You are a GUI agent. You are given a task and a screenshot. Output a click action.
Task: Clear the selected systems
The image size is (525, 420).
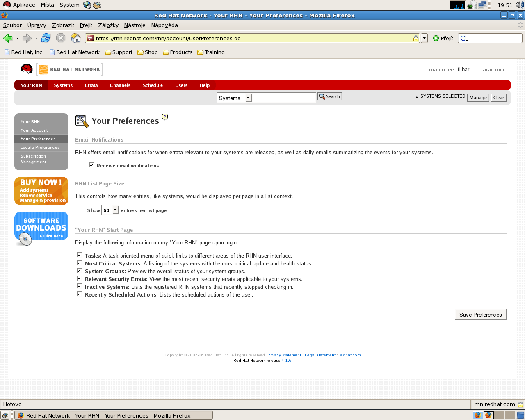499,98
